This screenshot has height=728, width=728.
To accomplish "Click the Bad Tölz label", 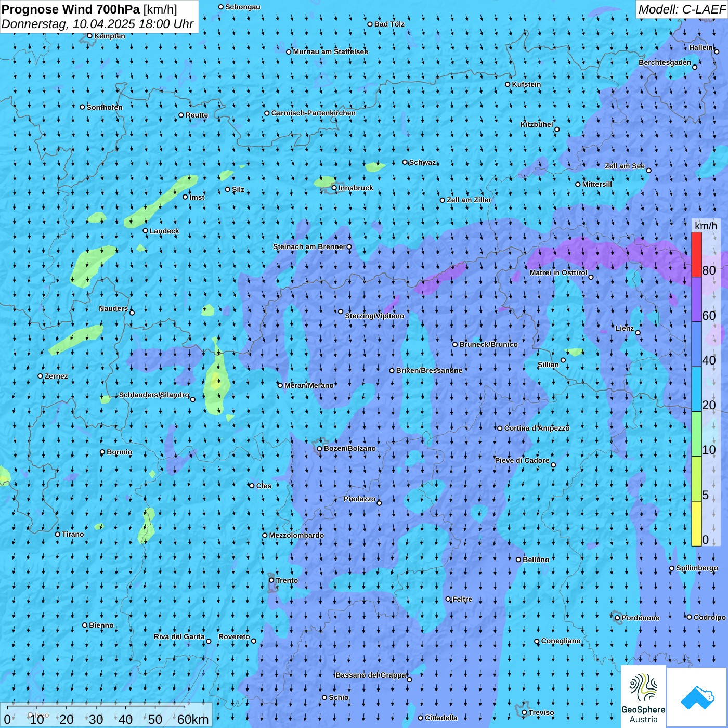I will (x=389, y=24).
